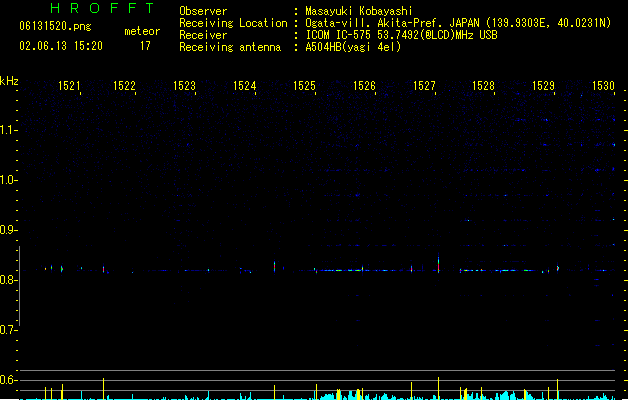
Task: Click the 'Receiving antenna' label
Action: 230,47
